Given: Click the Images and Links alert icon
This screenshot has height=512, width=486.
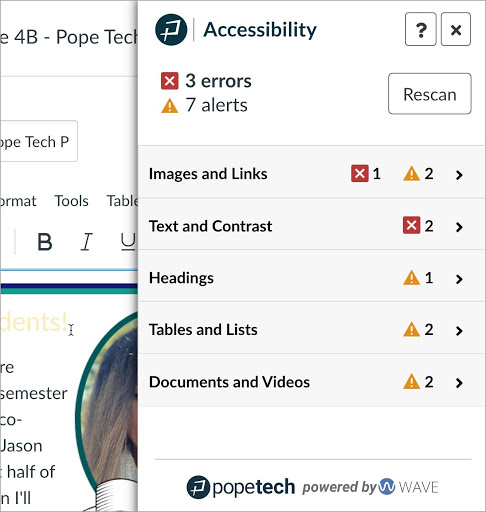Looking at the screenshot, I should pos(411,174).
